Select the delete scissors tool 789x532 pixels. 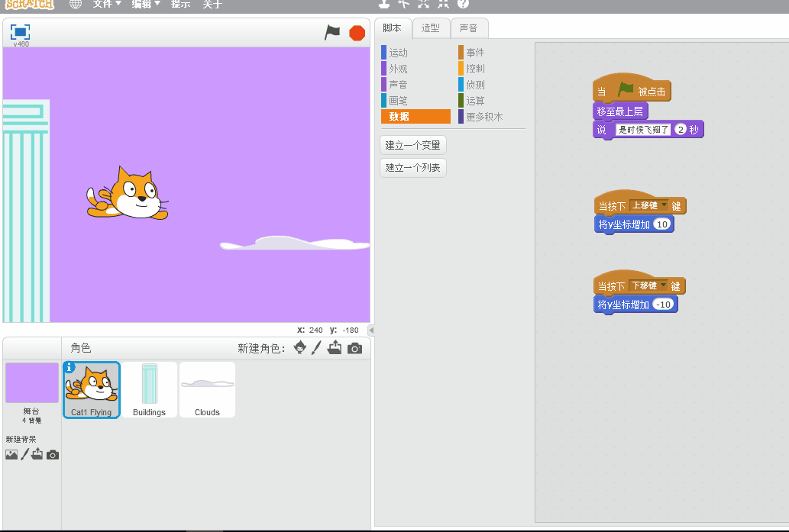(x=403, y=4)
